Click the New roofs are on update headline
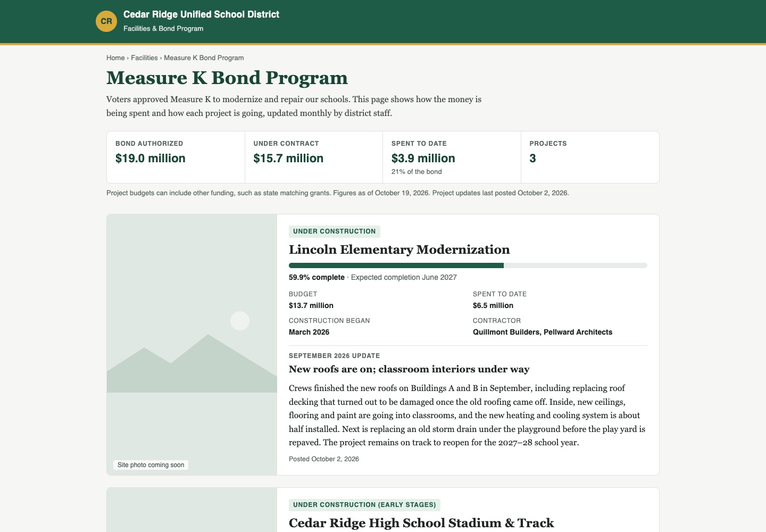The height and width of the screenshot is (532, 766). tap(409, 369)
